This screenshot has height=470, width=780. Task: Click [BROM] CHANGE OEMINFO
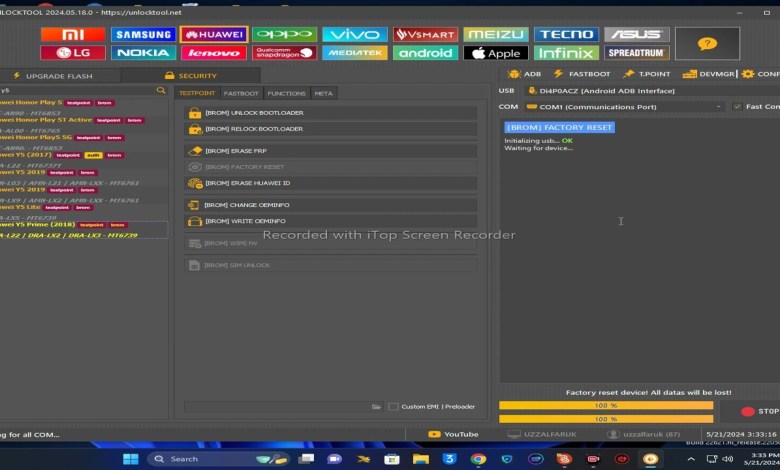click(330, 205)
